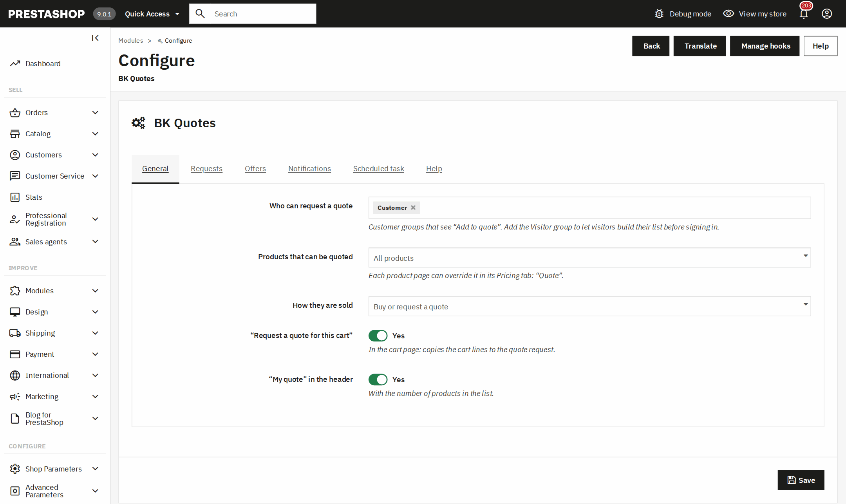846x504 pixels.
Task: Click the Modules breadcrumb link
Action: point(130,41)
